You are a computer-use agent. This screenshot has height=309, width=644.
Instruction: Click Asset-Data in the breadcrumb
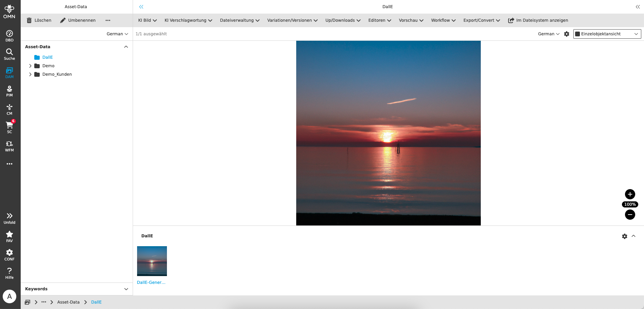coord(68,302)
